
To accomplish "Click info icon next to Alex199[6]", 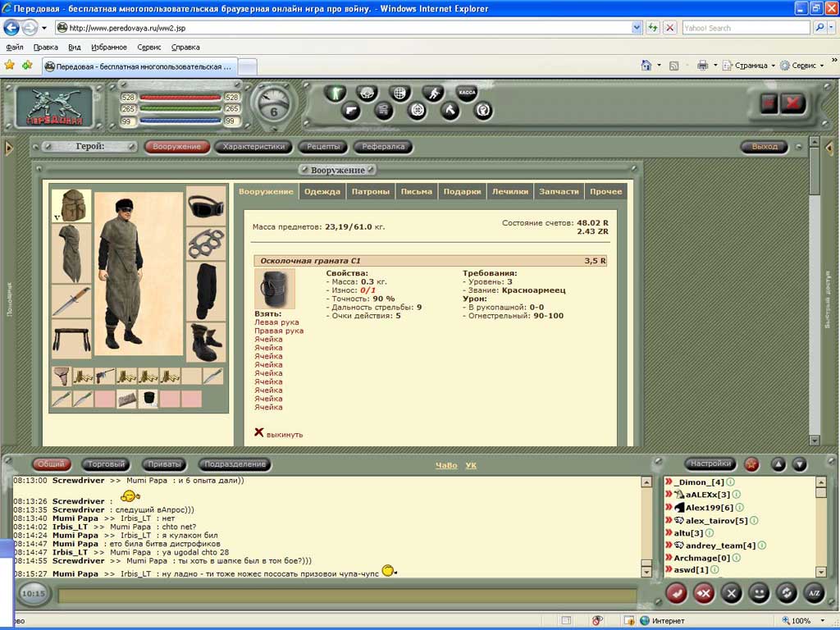I will coord(739,507).
